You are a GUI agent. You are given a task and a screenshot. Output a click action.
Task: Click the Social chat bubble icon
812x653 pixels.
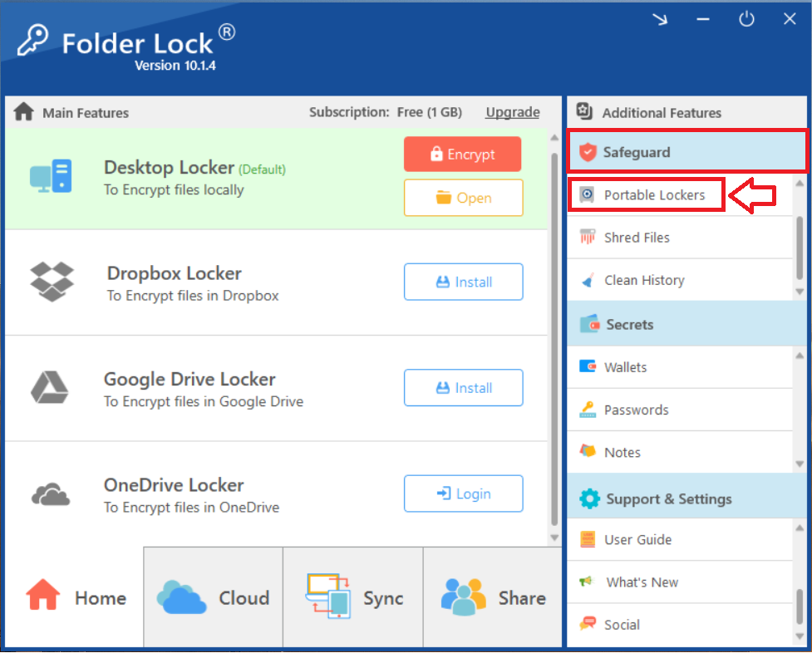(588, 623)
